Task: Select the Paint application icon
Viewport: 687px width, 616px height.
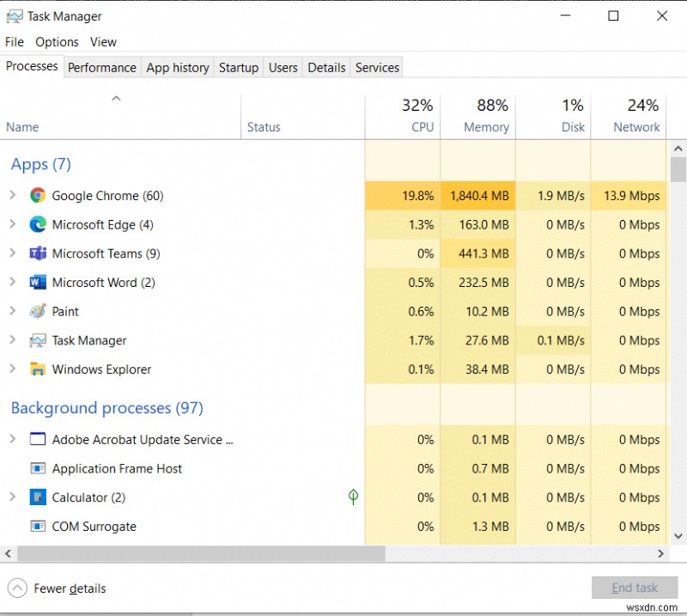Action: click(38, 311)
